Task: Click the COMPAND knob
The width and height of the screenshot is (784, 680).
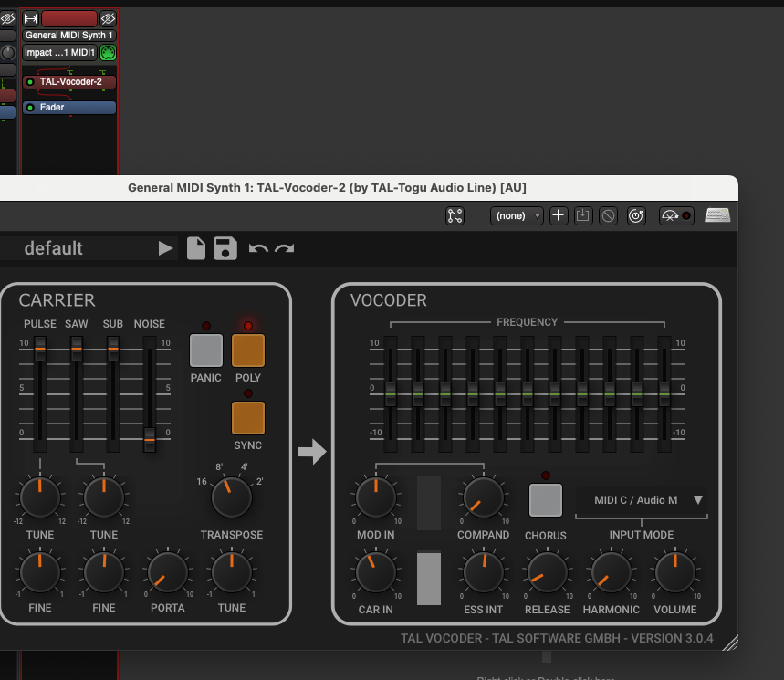Action: tap(483, 497)
